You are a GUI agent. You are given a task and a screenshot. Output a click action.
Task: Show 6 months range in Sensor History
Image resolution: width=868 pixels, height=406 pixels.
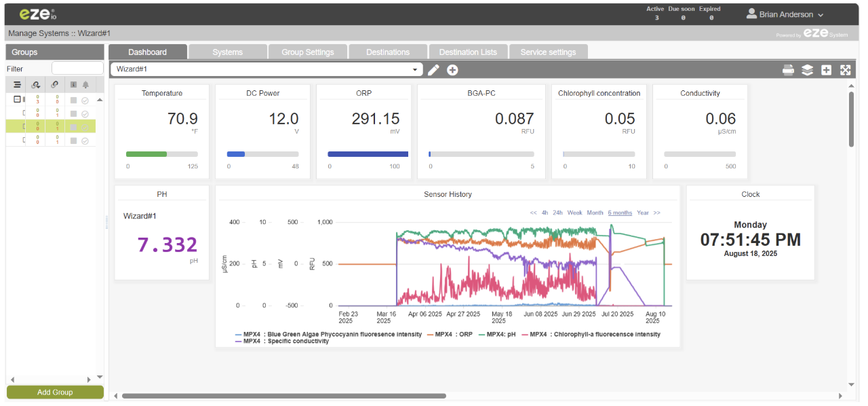click(619, 212)
